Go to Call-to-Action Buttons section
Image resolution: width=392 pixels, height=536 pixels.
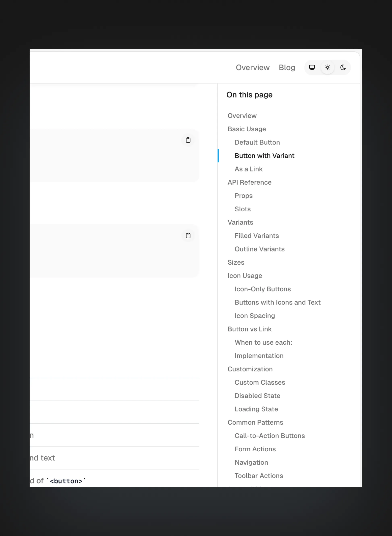(270, 436)
